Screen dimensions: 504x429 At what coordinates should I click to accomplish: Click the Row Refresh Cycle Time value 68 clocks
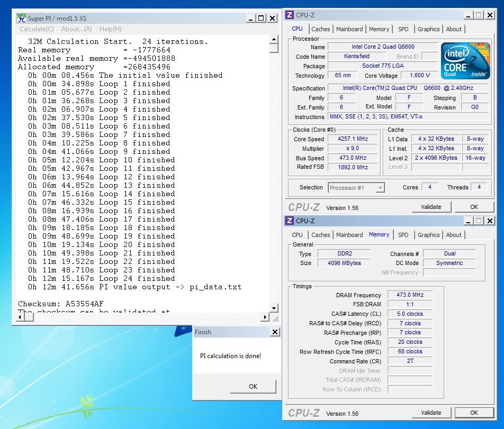[x=410, y=352]
